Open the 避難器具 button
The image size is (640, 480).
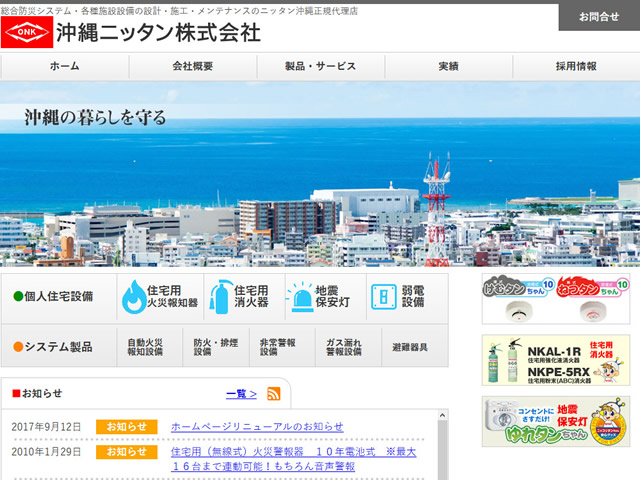pos(415,347)
